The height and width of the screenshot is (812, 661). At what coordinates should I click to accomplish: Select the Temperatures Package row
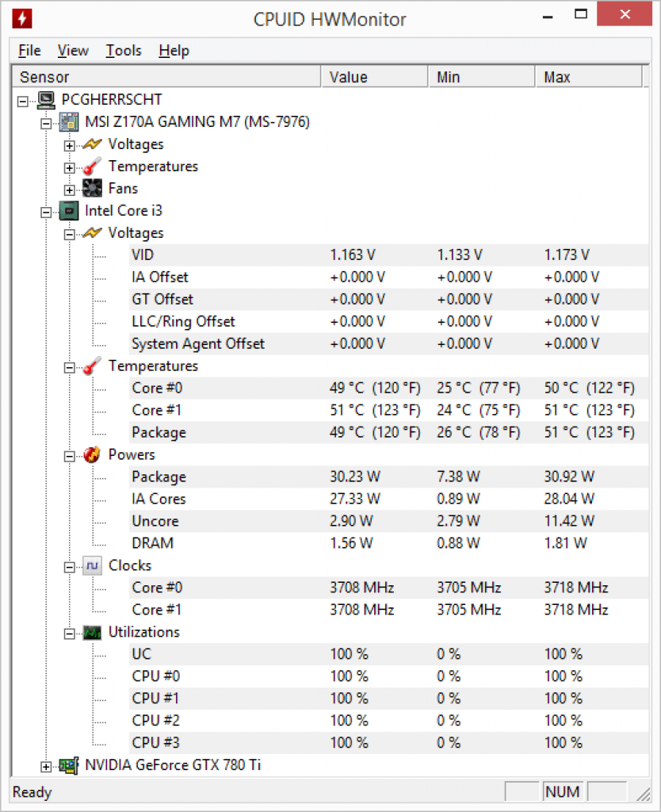pyautogui.click(x=389, y=432)
